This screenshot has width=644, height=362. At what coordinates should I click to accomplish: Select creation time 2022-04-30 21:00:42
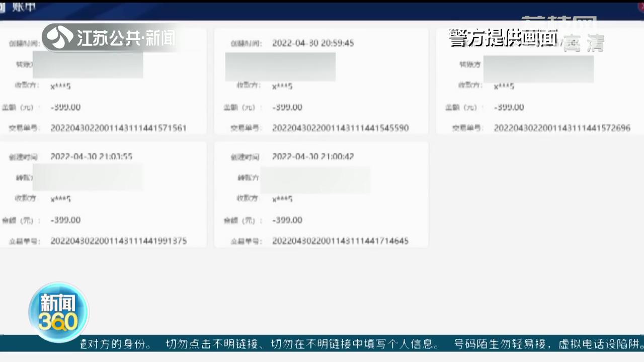pyautogui.click(x=313, y=156)
